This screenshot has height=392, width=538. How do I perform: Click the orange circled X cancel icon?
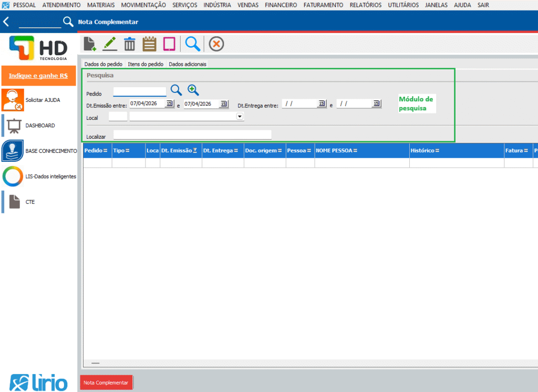(x=216, y=44)
